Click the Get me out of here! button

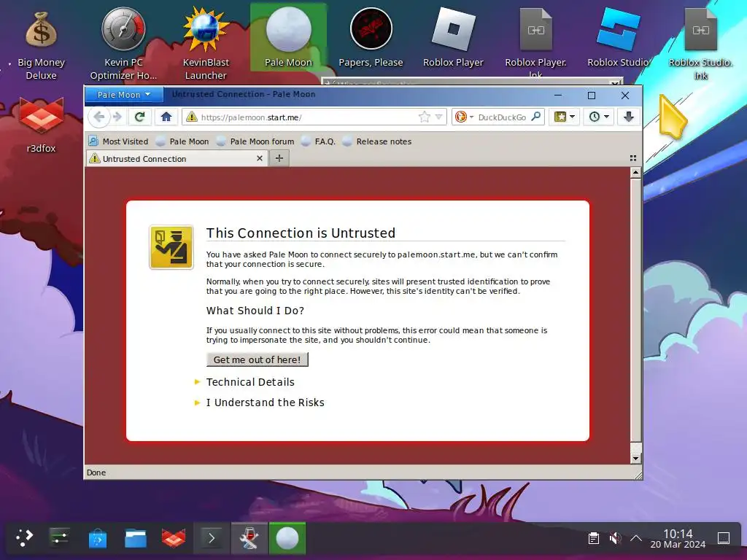coord(258,359)
